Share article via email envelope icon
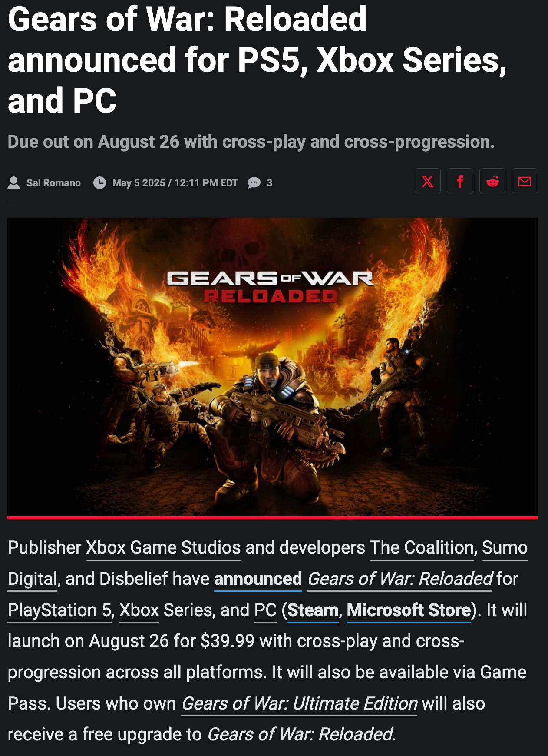 click(x=525, y=181)
